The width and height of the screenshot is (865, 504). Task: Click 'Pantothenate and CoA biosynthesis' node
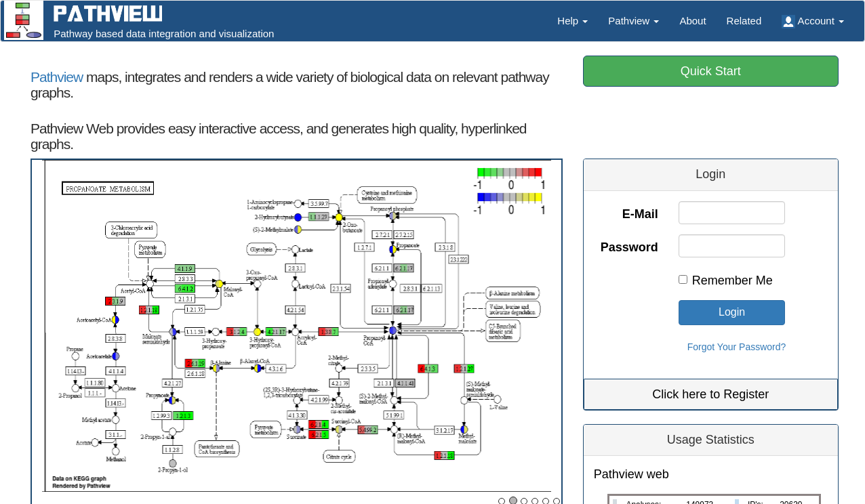[216, 448]
